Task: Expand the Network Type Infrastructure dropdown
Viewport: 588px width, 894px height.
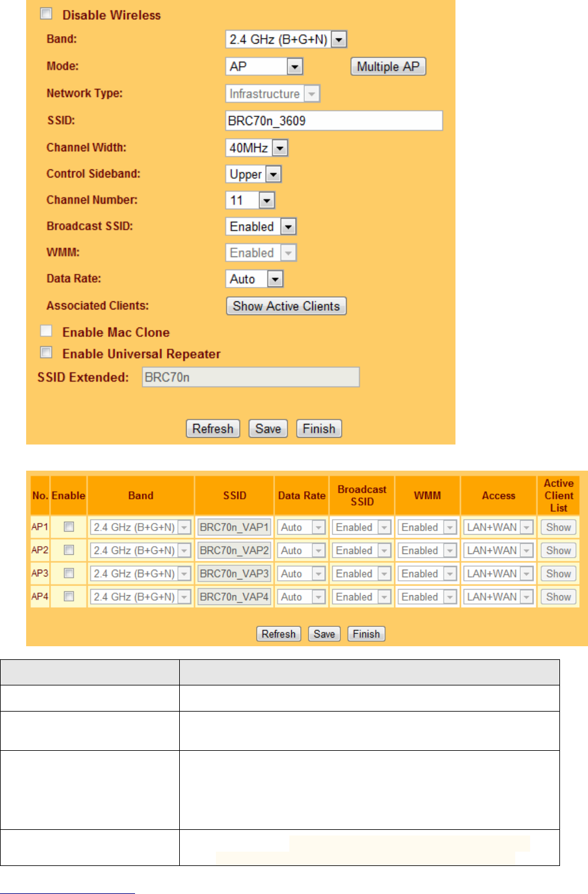Action: tap(273, 93)
